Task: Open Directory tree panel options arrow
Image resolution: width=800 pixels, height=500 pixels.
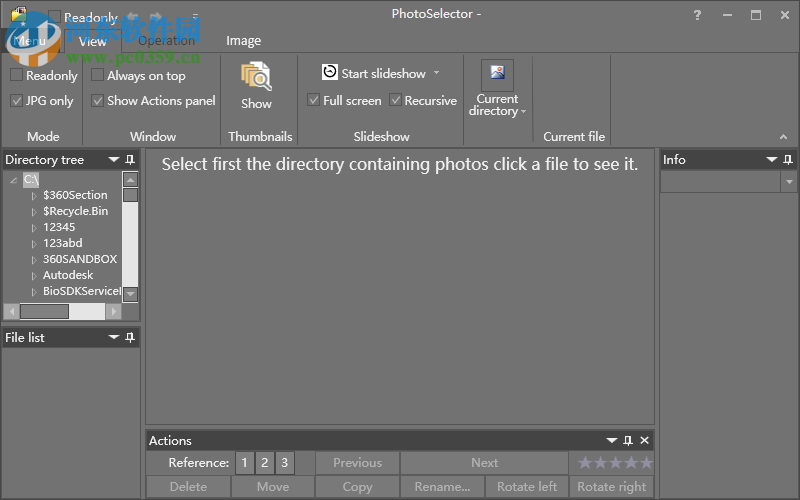Action: 114,160
